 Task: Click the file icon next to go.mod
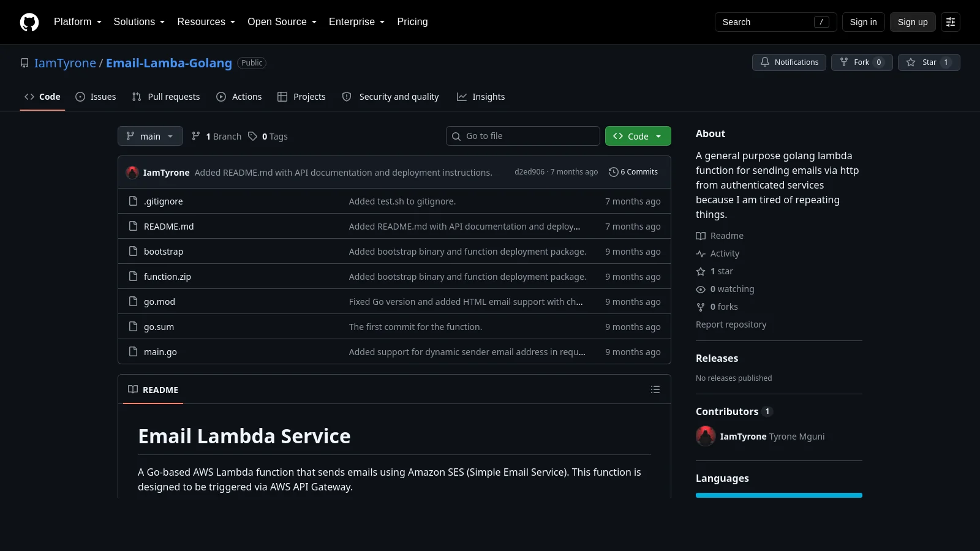pyautogui.click(x=133, y=301)
